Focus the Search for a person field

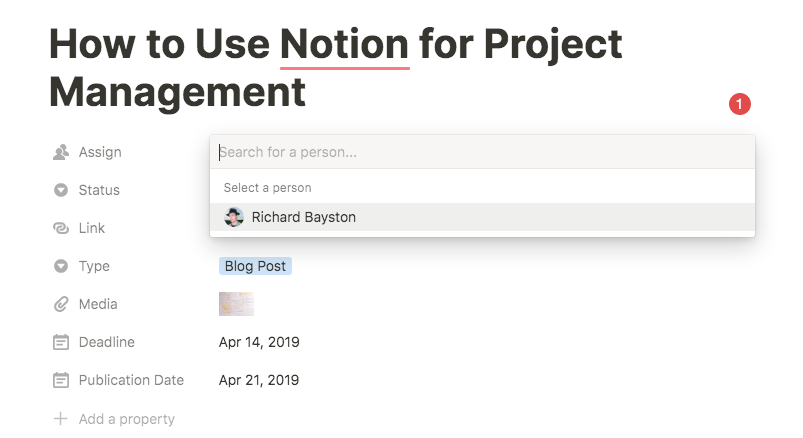click(x=482, y=152)
